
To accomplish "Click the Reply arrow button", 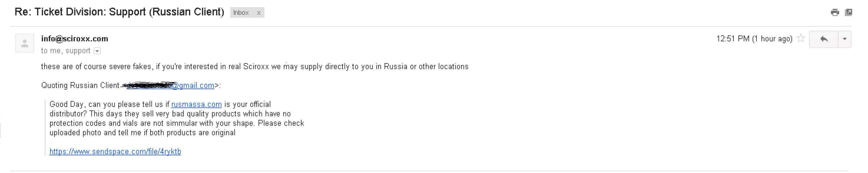I will coord(824,39).
